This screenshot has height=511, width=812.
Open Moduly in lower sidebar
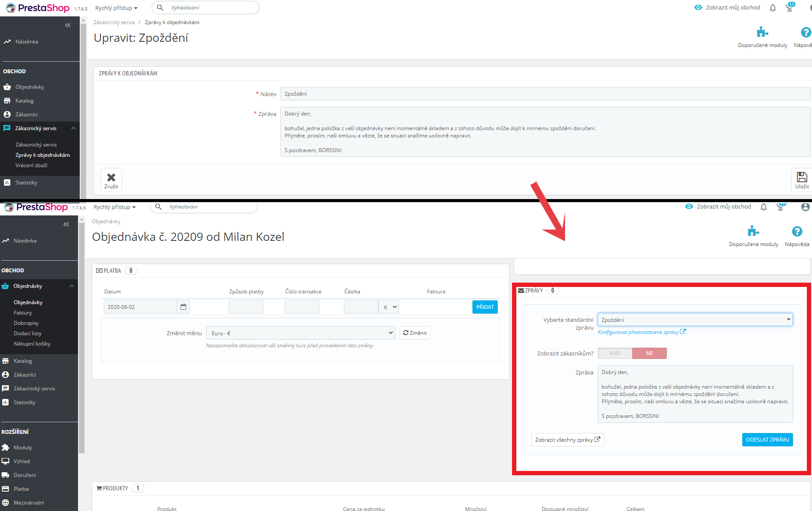(23, 448)
